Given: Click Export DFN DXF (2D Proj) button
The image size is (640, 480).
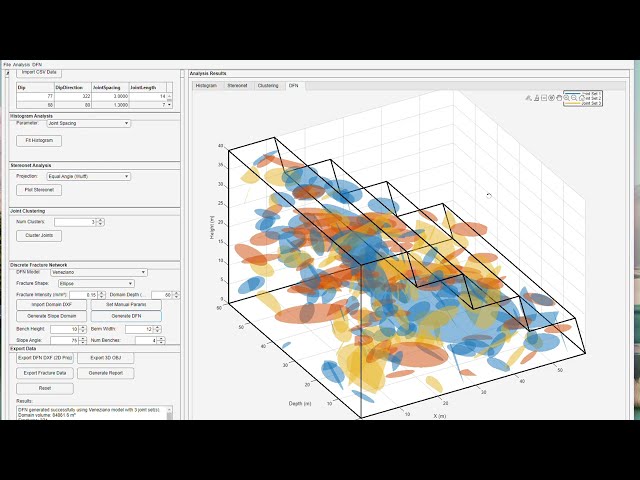Looking at the screenshot, I should [x=45, y=358].
